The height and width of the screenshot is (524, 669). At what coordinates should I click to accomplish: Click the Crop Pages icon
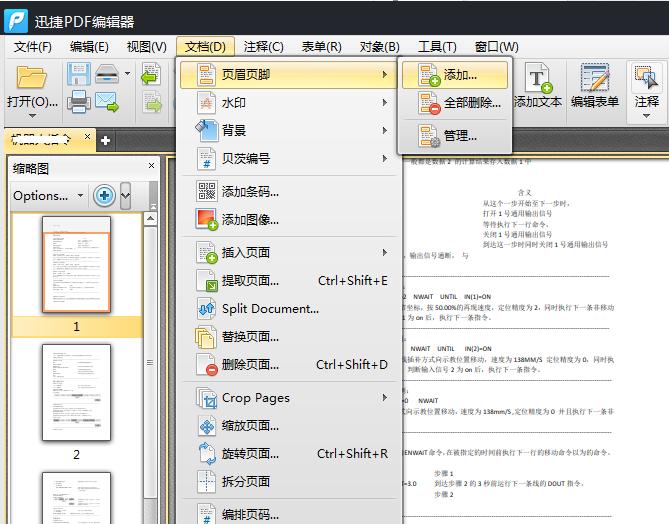tap(207, 397)
